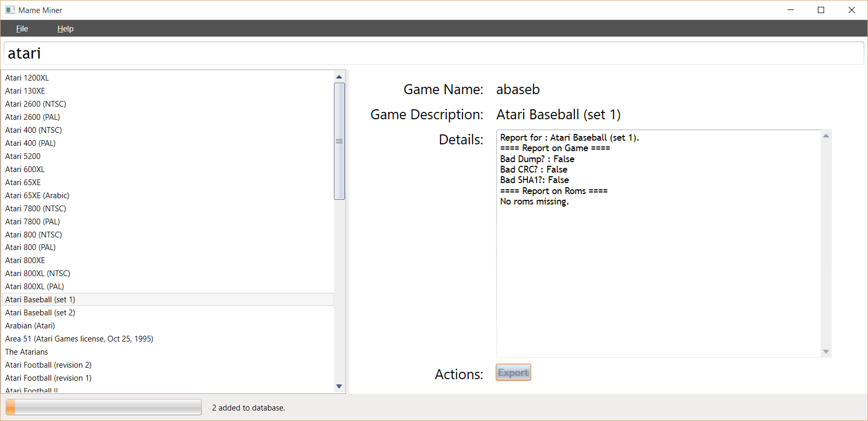Select 'Atari Football (revision 1)' entry

[x=168, y=378]
